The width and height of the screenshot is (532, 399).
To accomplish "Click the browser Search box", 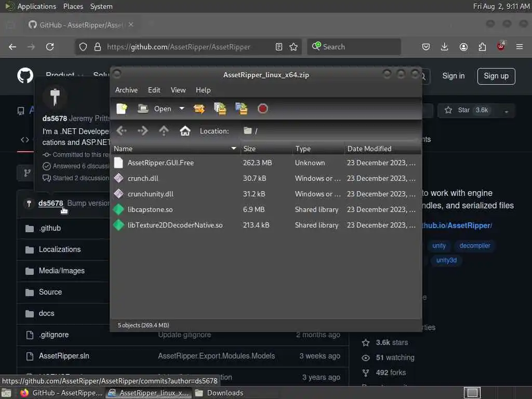I will click(x=354, y=47).
